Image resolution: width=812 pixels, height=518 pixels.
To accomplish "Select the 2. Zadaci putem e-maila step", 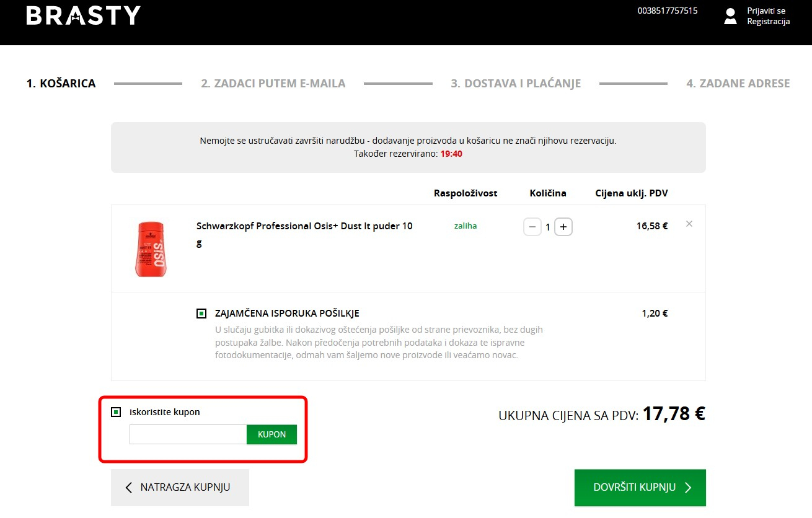I will [273, 84].
